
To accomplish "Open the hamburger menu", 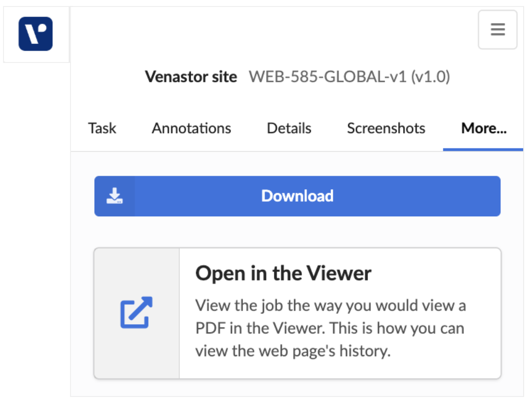I will point(498,30).
